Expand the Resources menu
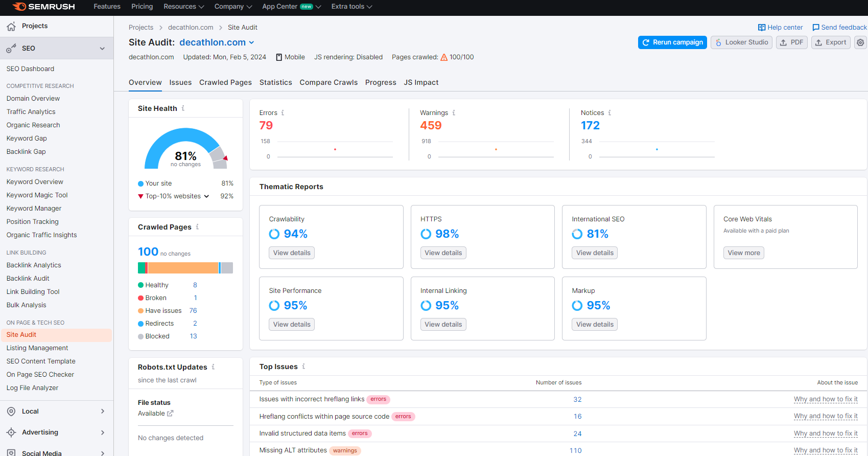Image resolution: width=868 pixels, height=456 pixels. coord(184,7)
